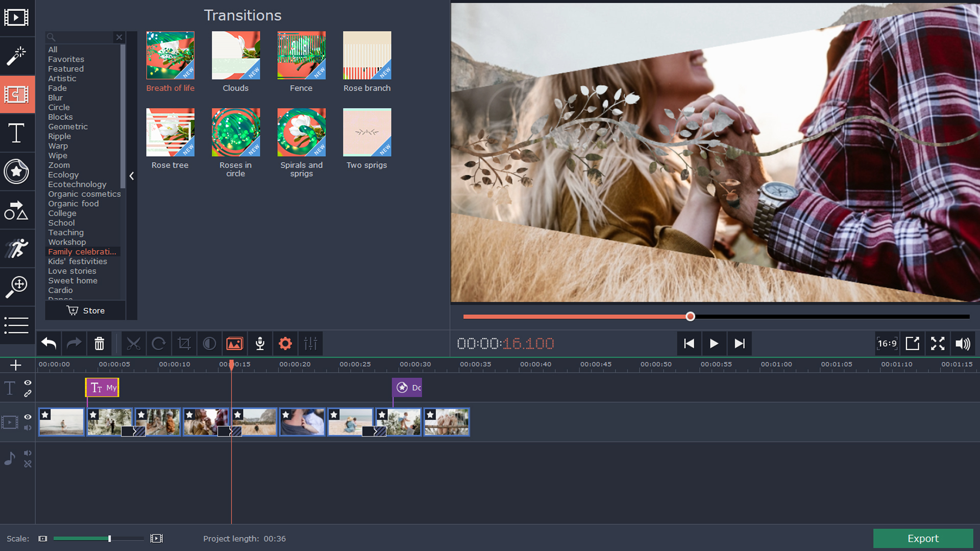The width and height of the screenshot is (980, 551).
Task: Expand the Love stories transitions category
Action: pos(72,271)
